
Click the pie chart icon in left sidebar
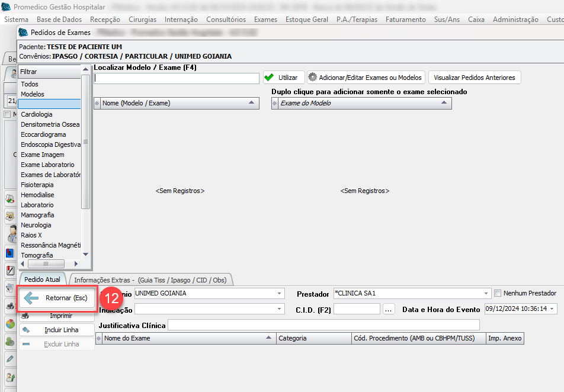[x=10, y=324]
